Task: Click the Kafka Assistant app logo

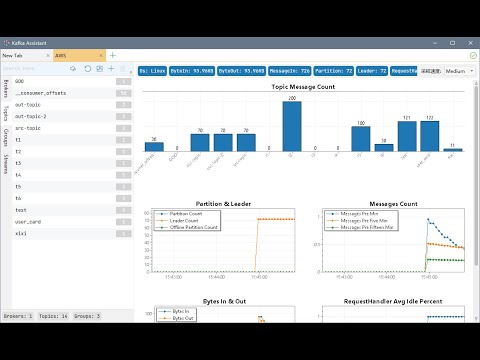Action: click(6, 43)
